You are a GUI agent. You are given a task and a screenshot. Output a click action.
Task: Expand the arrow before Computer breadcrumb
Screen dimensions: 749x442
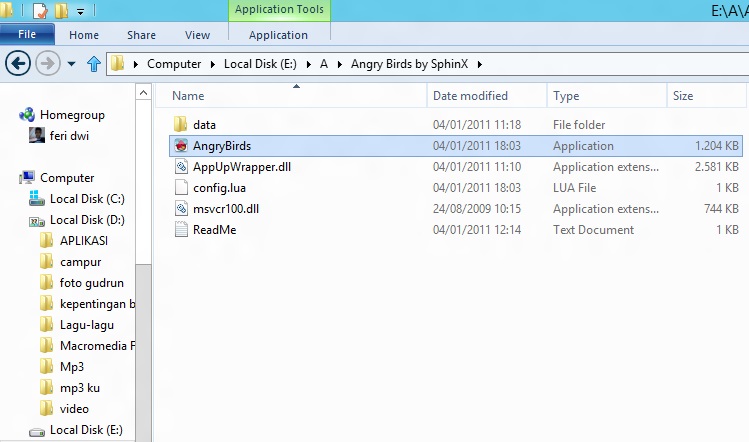pos(136,65)
